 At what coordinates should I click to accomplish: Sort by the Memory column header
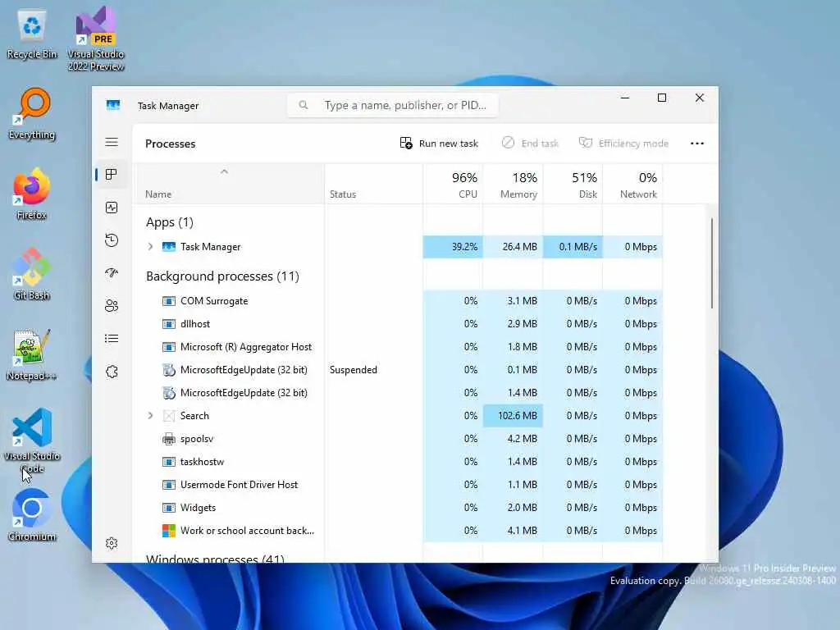pos(513,185)
